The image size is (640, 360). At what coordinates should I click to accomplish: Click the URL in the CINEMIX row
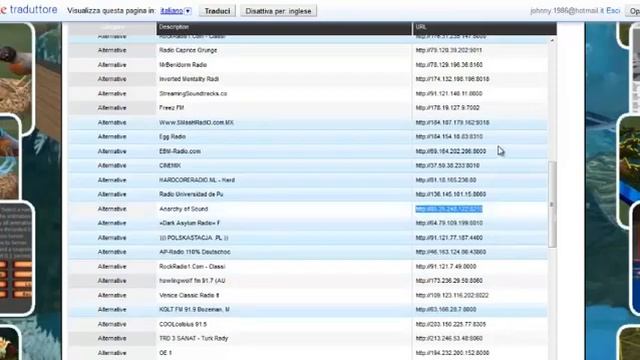coord(447,166)
